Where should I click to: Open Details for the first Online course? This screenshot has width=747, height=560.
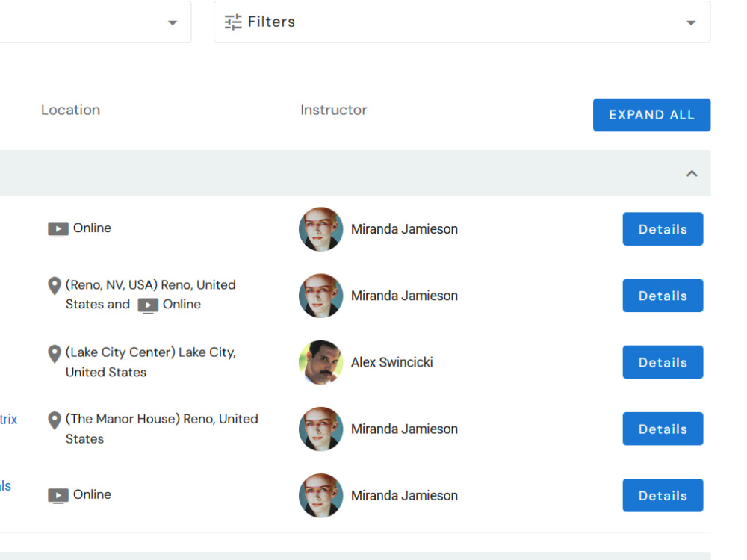pyautogui.click(x=663, y=229)
